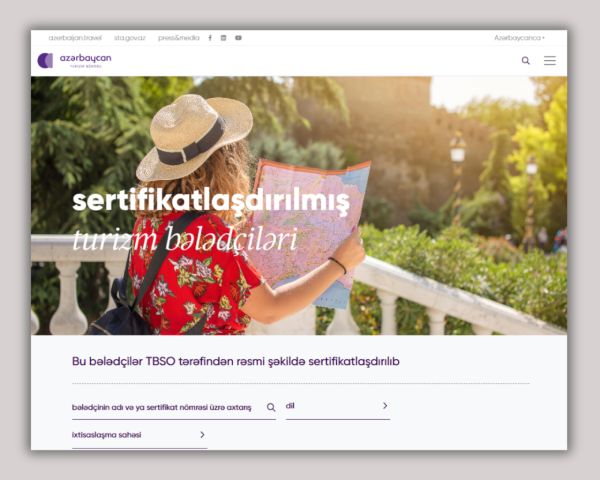Expand the "ixtisaslaşma sahəsi" filter
Screen dimensions: 600x480
(140, 437)
